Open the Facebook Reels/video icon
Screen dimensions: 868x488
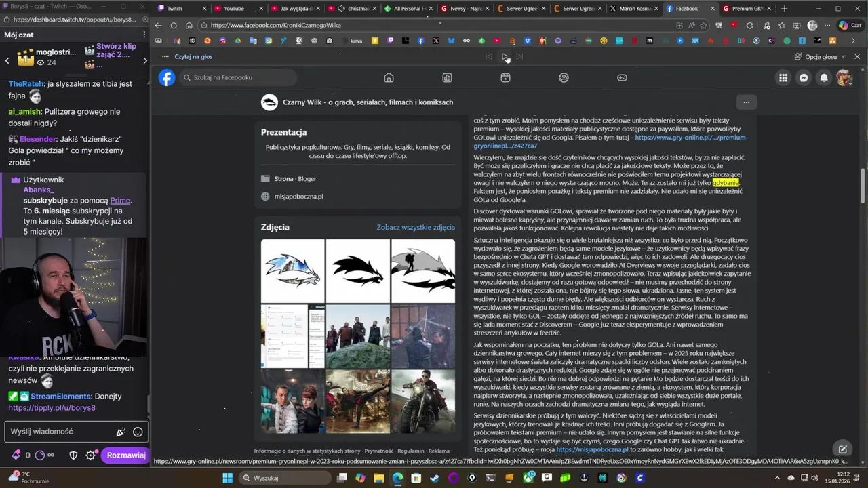505,77
